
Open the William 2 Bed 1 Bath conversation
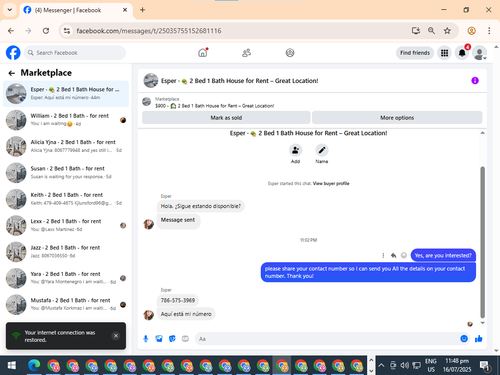pyautogui.click(x=66, y=120)
